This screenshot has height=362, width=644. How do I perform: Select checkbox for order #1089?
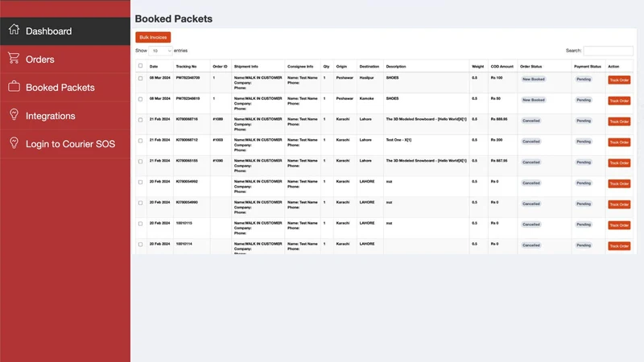point(140,120)
